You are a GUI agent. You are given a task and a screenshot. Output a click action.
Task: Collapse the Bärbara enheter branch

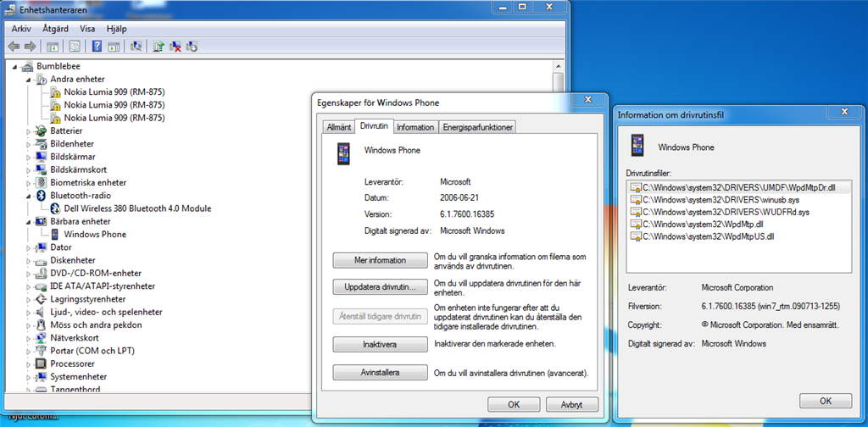[29, 222]
